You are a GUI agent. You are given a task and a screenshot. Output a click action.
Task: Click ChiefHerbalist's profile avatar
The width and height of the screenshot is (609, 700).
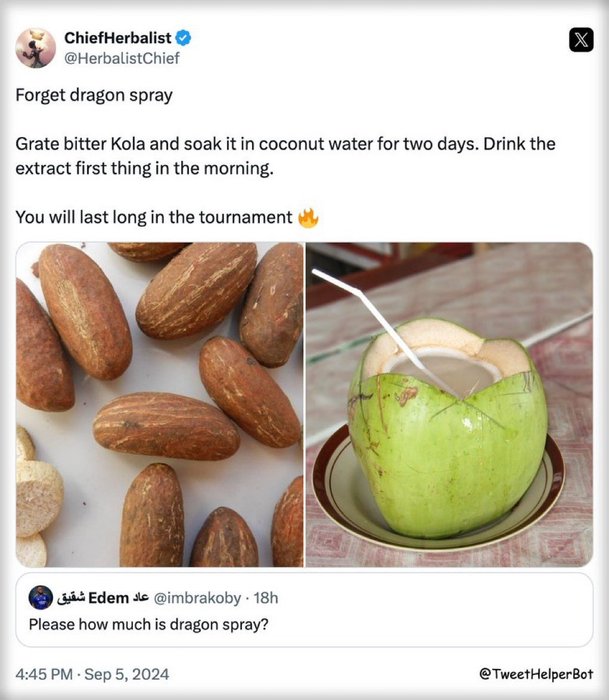click(36, 47)
